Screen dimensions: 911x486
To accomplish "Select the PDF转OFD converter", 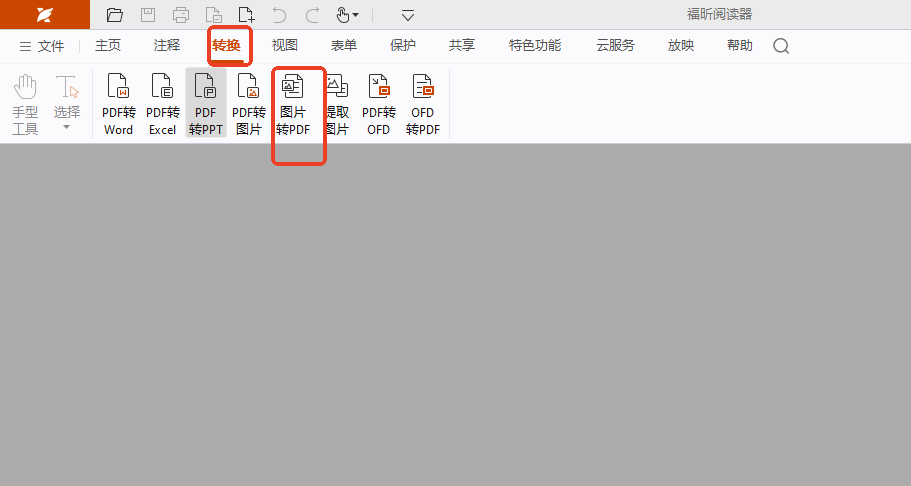I will pos(379,104).
